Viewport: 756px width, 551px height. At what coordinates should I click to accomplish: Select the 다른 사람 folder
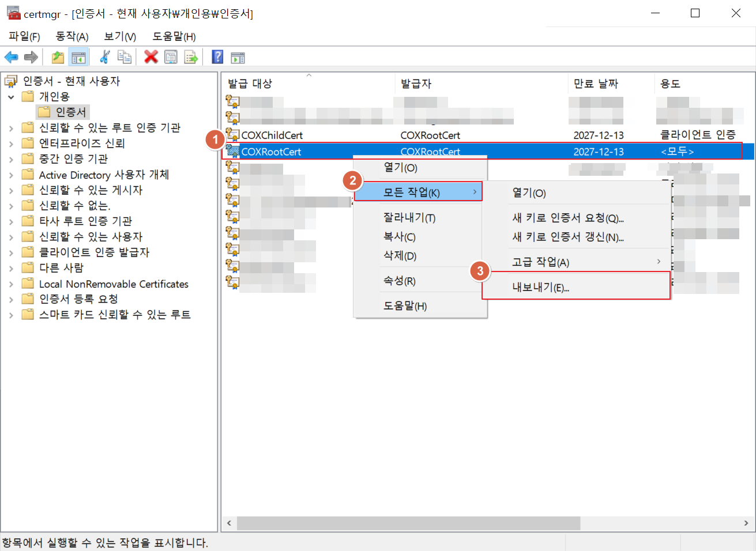point(61,267)
